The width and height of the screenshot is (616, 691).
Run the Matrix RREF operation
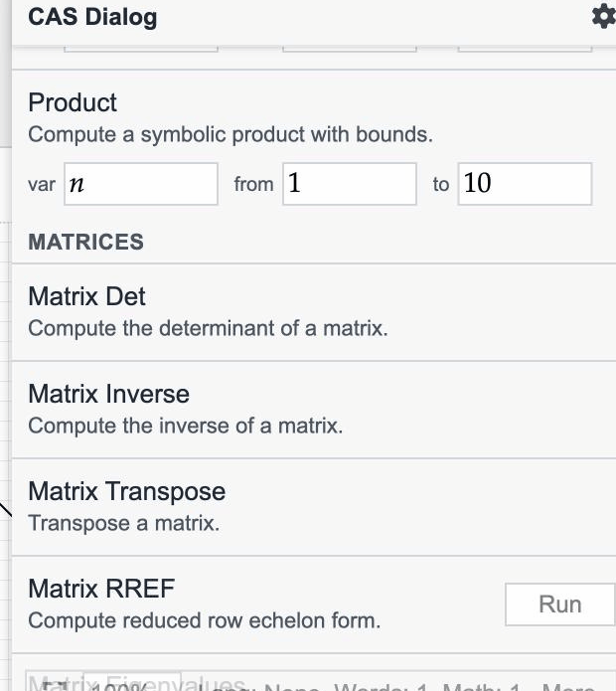coord(560,605)
